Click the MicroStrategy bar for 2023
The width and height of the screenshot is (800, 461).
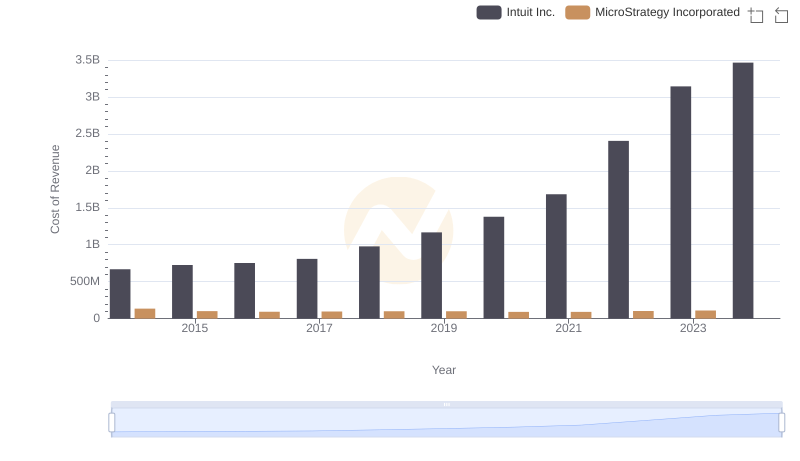(706, 314)
